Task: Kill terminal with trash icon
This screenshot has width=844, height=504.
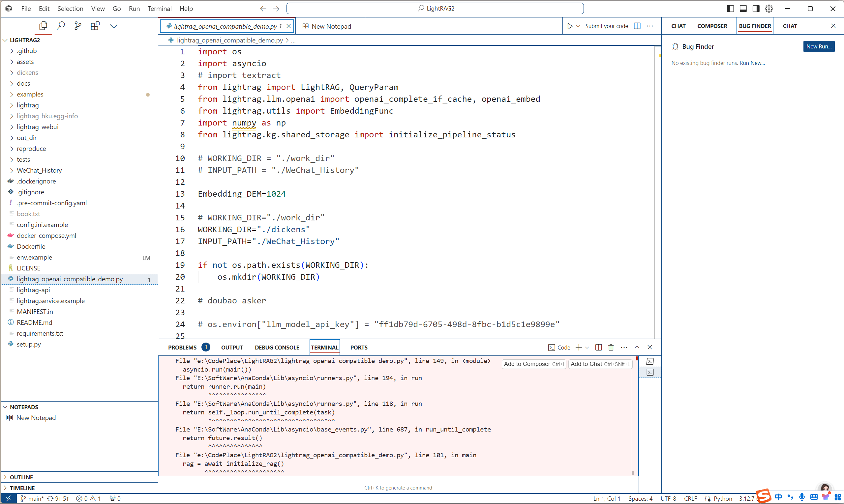Action: (611, 347)
